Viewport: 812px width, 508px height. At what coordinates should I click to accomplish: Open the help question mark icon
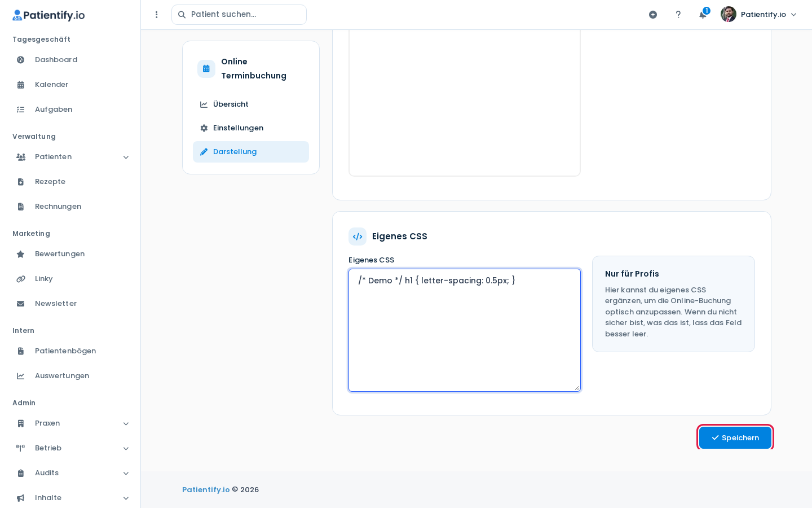[678, 15]
